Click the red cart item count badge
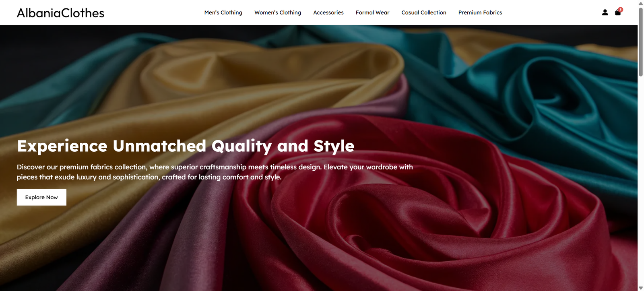Image resolution: width=644 pixels, height=291 pixels. [x=621, y=10]
